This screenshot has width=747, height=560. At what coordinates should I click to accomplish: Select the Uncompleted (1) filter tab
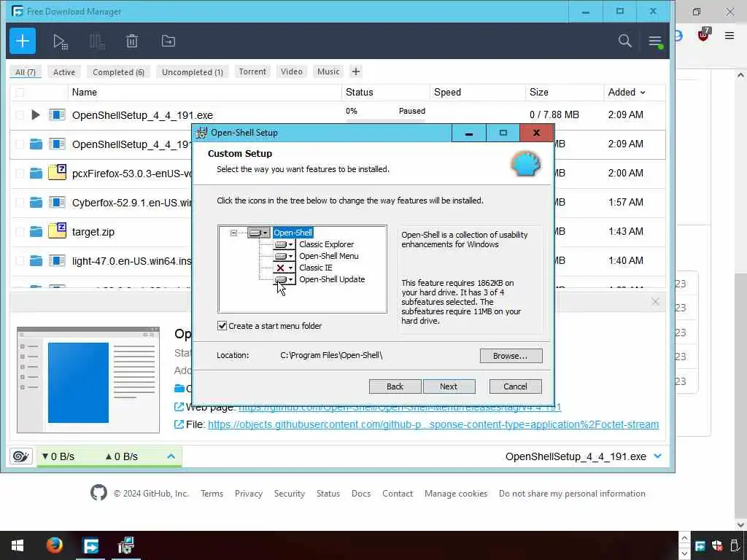[193, 72]
